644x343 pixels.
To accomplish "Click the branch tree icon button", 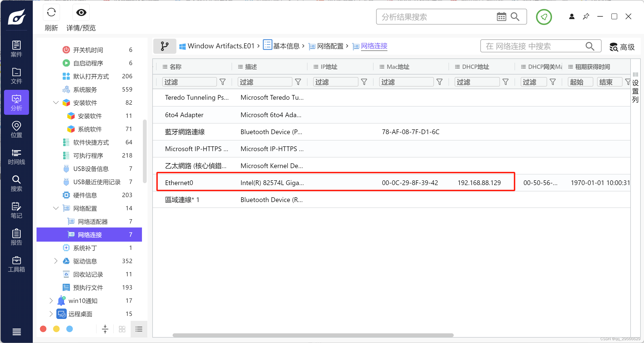I will pyautogui.click(x=165, y=46).
